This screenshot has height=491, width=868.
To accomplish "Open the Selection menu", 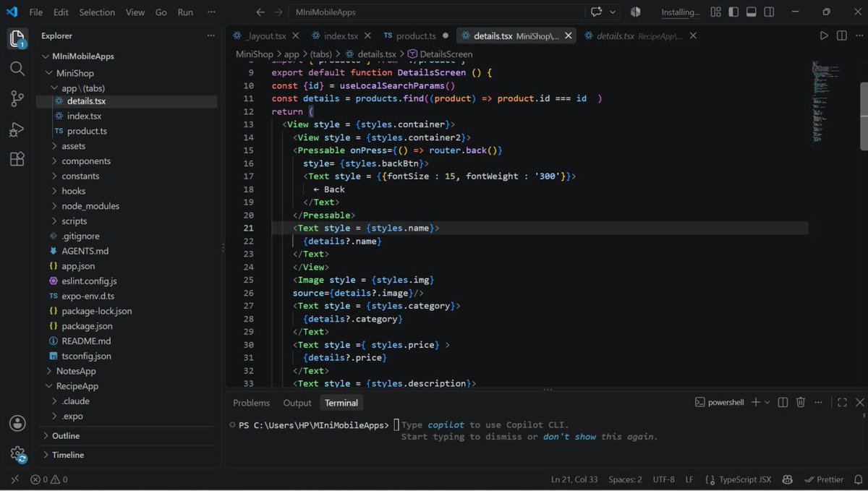I will (97, 12).
